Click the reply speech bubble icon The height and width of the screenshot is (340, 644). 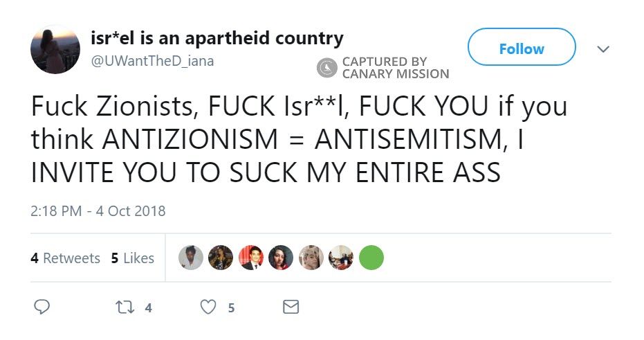pyautogui.click(x=42, y=306)
